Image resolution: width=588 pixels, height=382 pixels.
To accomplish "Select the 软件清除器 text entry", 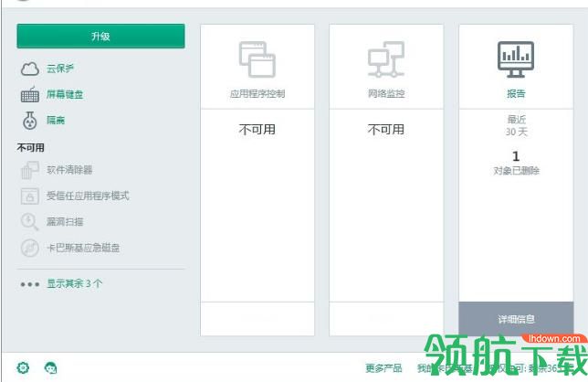I will pyautogui.click(x=69, y=170).
